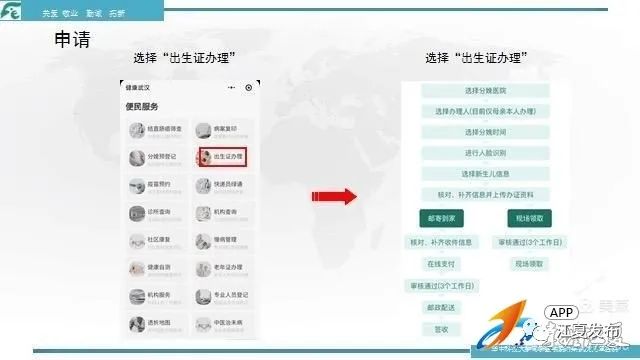Tap the 社区康复 service icon
This screenshot has width=640, height=360.
tap(137, 241)
